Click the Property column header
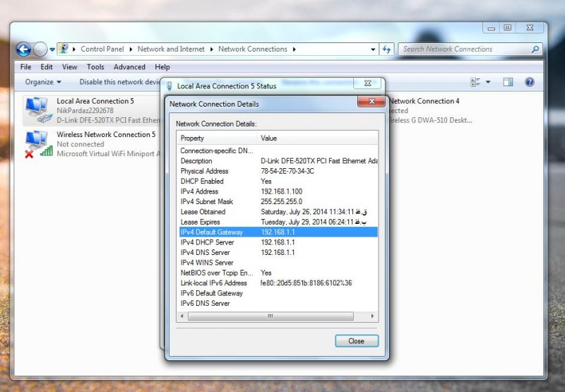The image size is (565, 392). tap(217, 138)
